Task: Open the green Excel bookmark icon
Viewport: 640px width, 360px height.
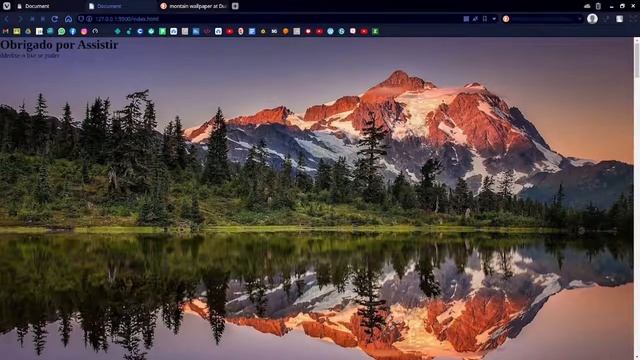Action: click(x=375, y=31)
